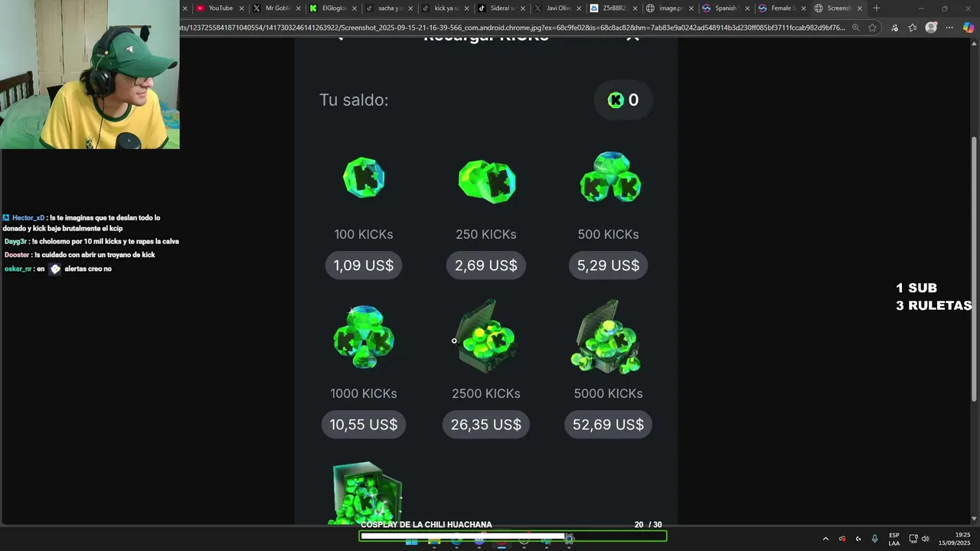Click the Kick balance pill showing 0

623,100
